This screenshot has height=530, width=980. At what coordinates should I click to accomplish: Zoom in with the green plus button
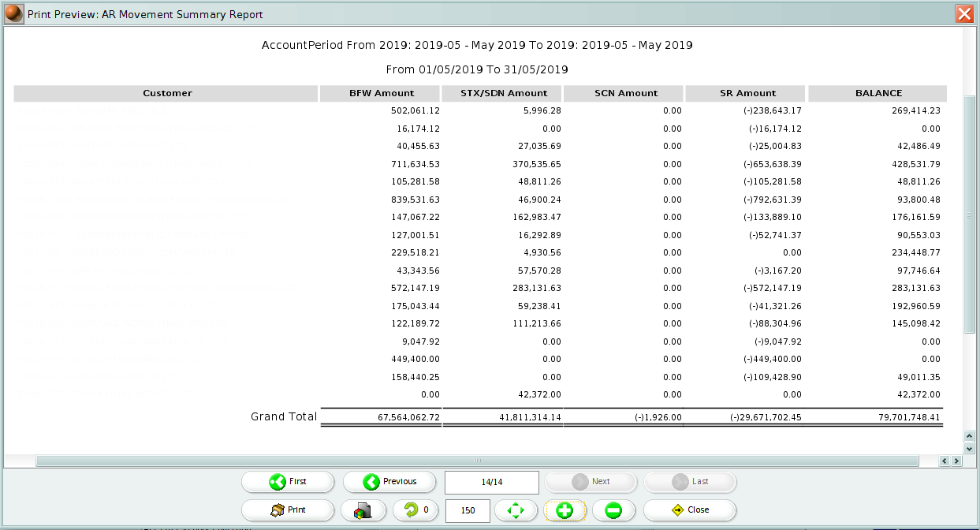point(565,510)
